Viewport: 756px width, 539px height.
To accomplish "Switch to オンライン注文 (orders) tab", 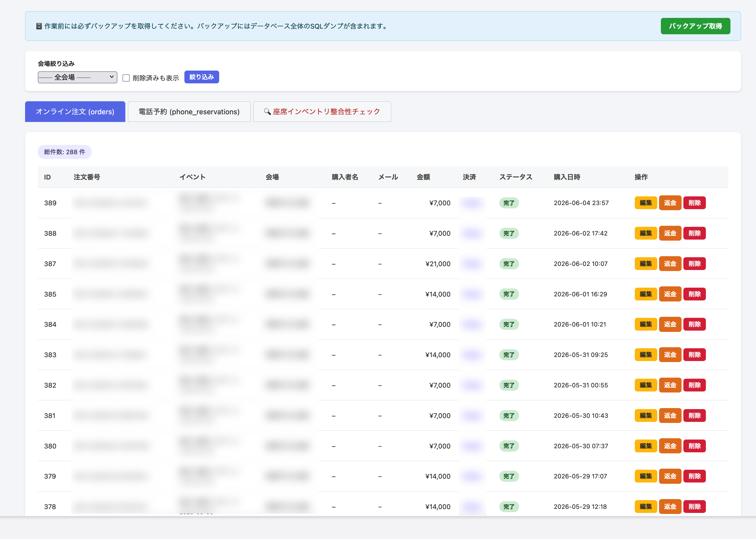I will (x=75, y=111).
